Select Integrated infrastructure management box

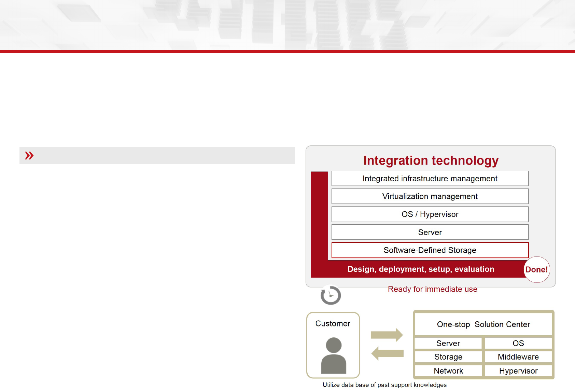coord(430,179)
